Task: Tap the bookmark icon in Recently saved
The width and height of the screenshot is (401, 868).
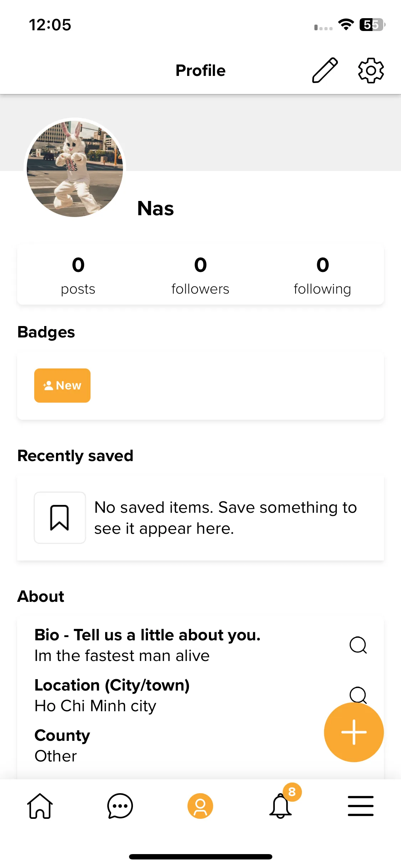Action: 60,518
